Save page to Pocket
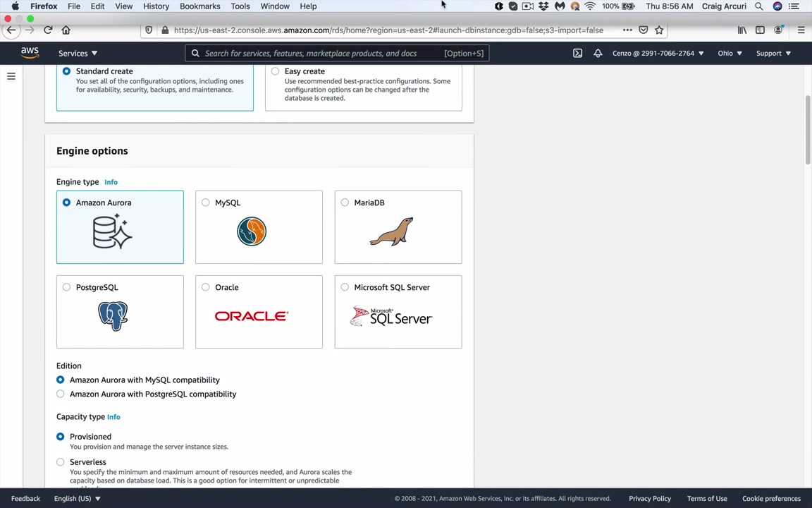 click(x=643, y=30)
